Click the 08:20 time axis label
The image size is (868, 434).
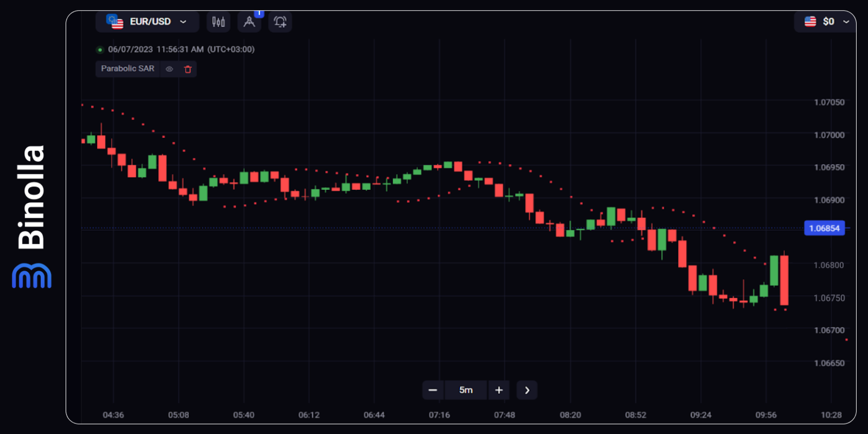pyautogui.click(x=570, y=415)
